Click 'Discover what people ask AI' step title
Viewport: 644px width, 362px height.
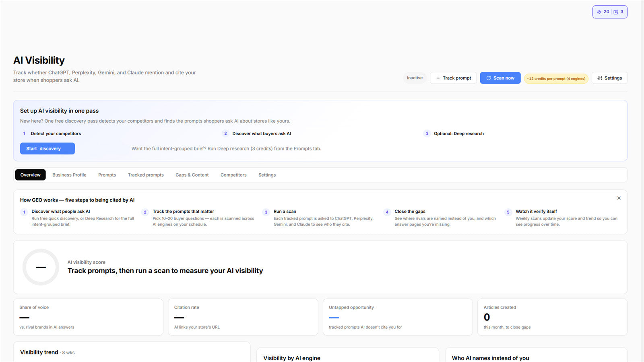[x=61, y=212]
